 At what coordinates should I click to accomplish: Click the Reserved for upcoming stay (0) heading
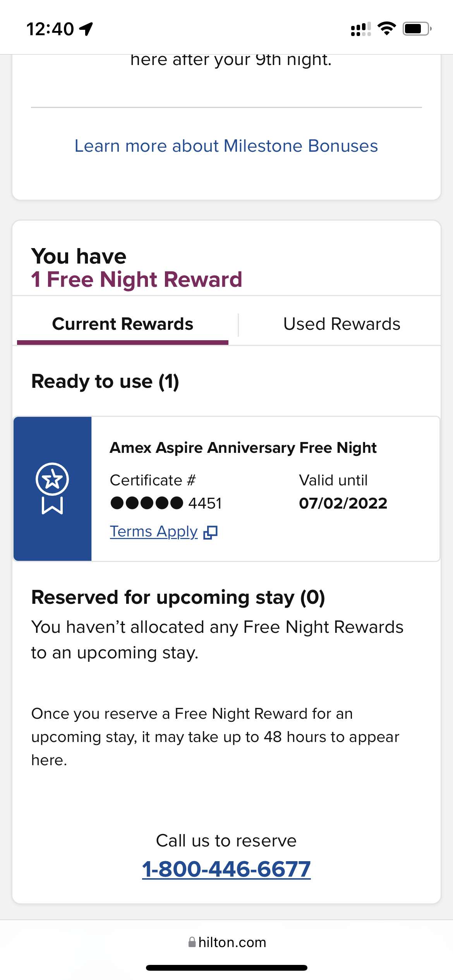coord(178,597)
